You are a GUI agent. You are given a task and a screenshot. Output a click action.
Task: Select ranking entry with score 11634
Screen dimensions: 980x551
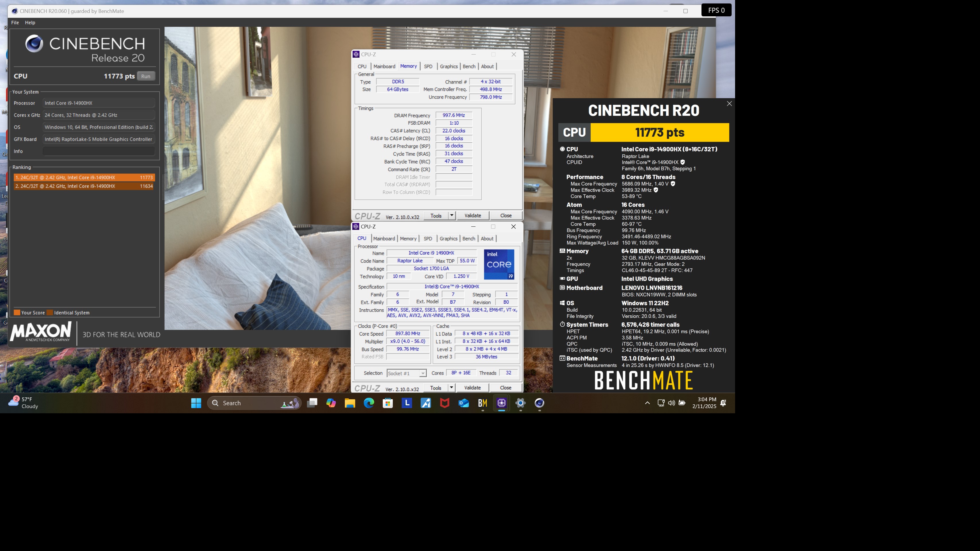pos(84,186)
